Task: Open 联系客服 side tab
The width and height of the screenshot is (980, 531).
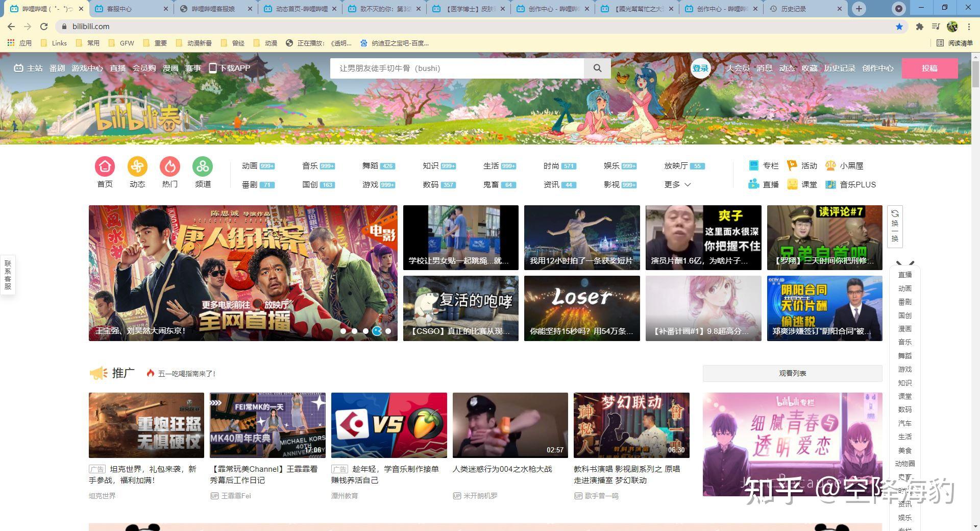Action: point(8,275)
